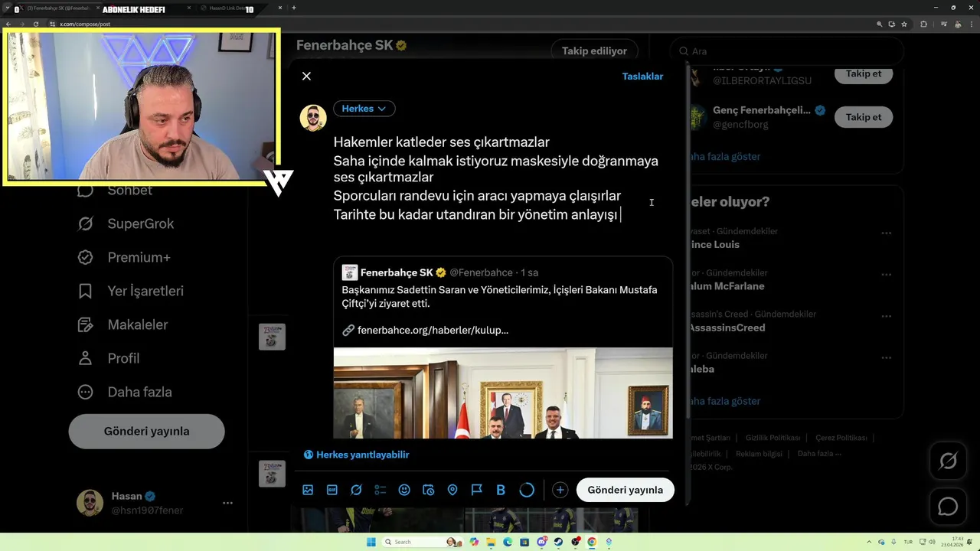Screen dimensions: 980x551
Task: Open Reklam bilgisi footer link
Action: [759, 454]
